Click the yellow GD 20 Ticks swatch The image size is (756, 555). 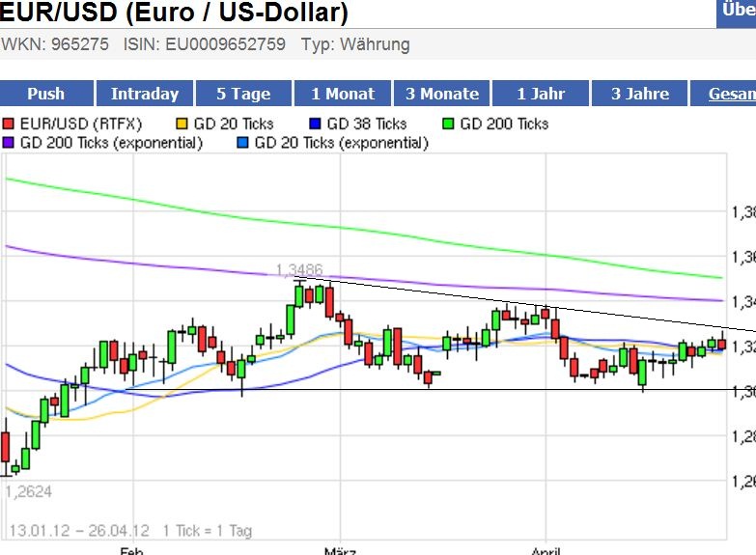(x=182, y=124)
